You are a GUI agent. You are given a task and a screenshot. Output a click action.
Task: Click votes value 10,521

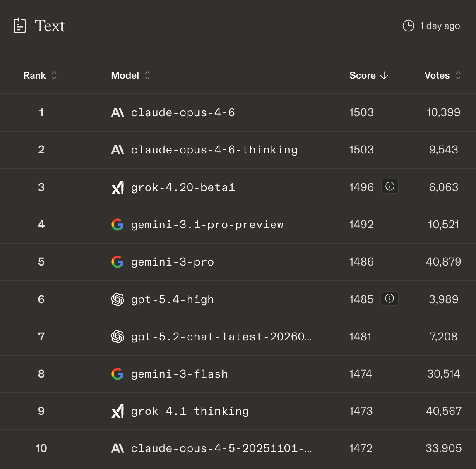point(444,225)
